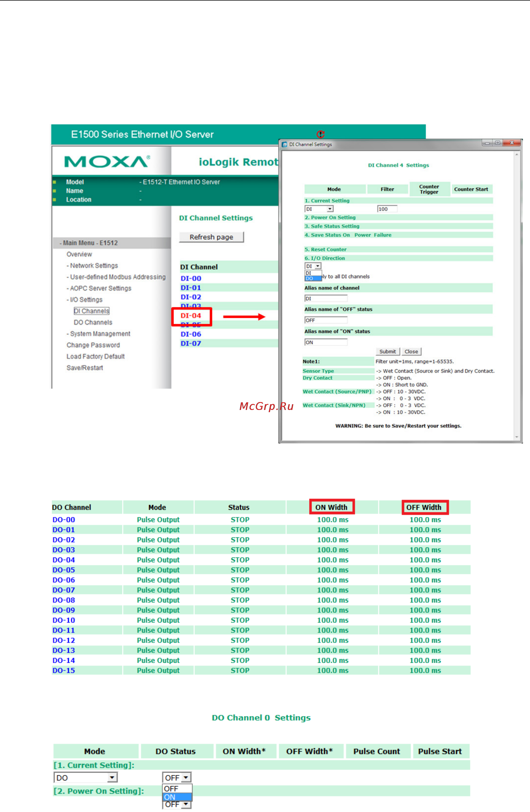The width and height of the screenshot is (530, 812).
Task: Choose DI in the I/O Direction list
Action: (313, 273)
